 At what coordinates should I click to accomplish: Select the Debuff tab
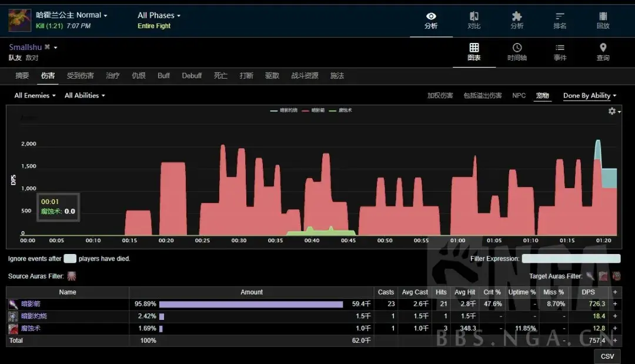point(192,76)
